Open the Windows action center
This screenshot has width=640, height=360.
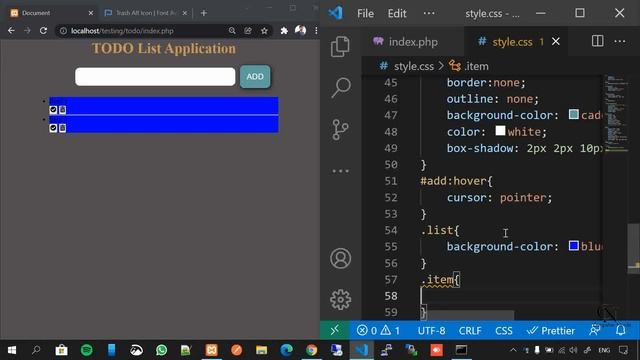(623, 350)
